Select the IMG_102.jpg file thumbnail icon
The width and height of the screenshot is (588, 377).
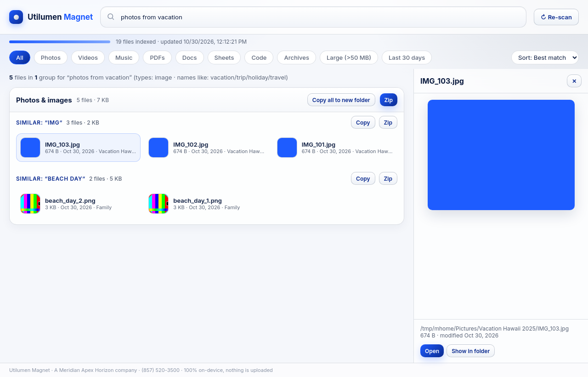click(158, 148)
